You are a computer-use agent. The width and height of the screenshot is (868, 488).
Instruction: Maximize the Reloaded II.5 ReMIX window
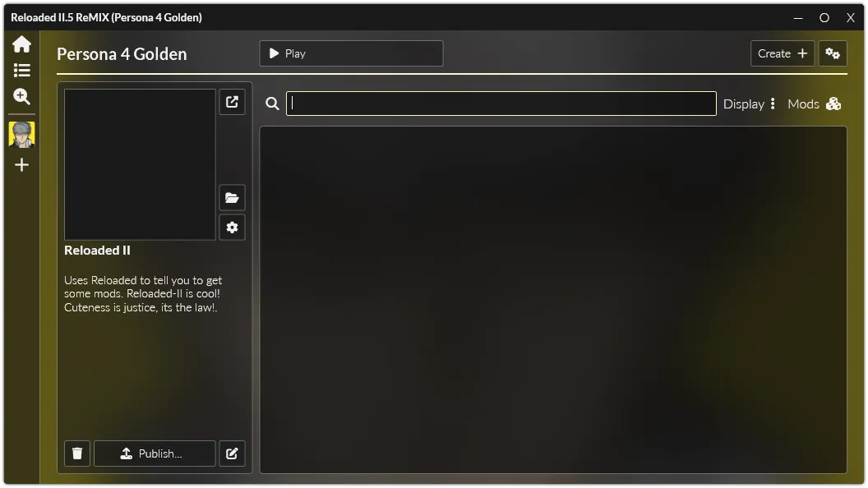[x=824, y=18]
